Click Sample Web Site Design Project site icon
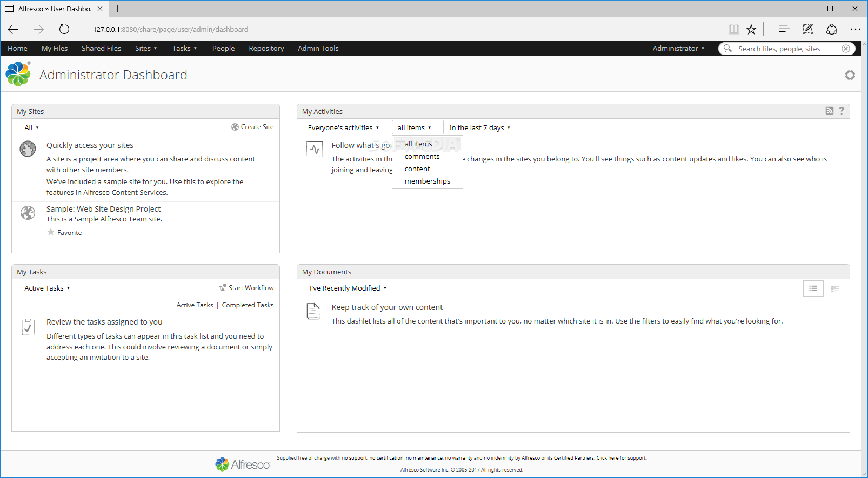The image size is (868, 478). click(28, 213)
